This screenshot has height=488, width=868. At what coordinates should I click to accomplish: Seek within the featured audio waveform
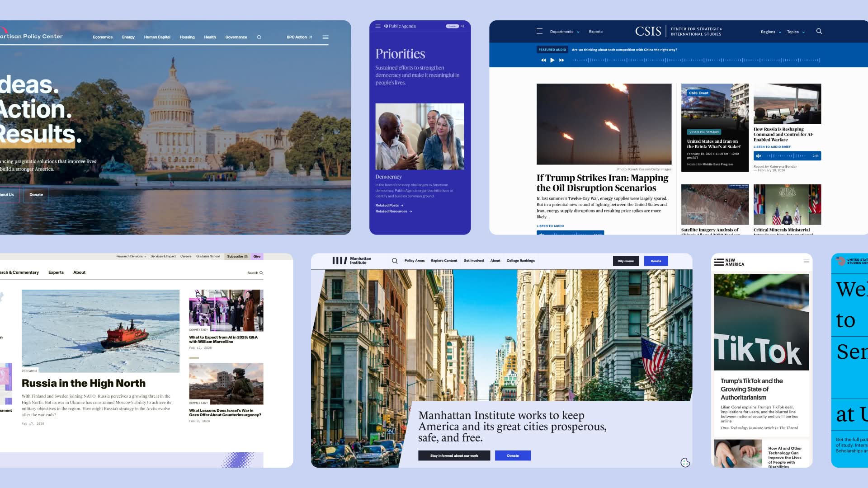click(696, 60)
